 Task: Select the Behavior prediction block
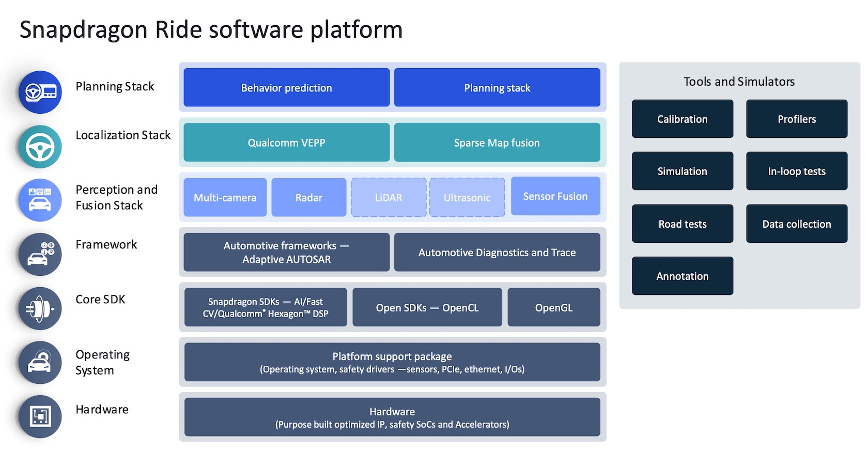pyautogui.click(x=287, y=88)
